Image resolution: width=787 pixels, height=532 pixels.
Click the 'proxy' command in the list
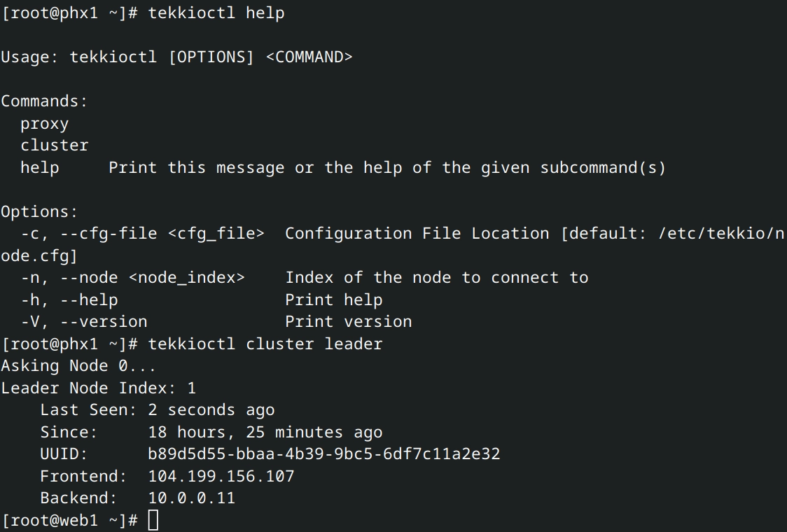pos(44,124)
